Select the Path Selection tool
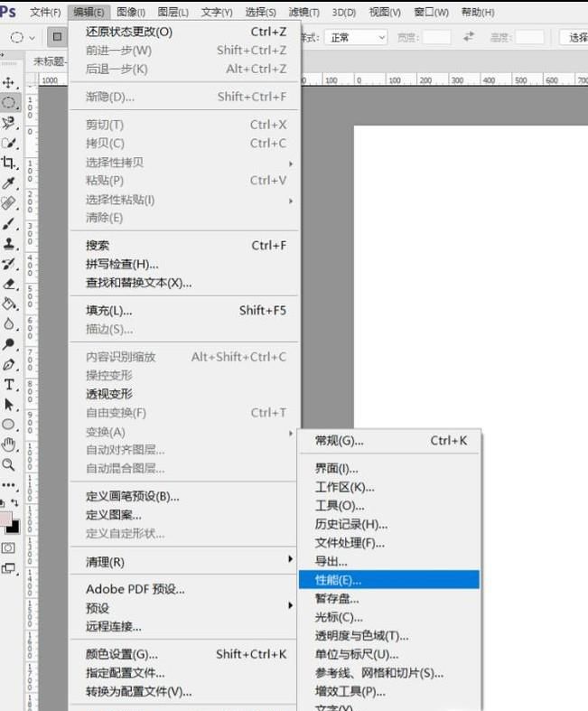Screen dimensions: 588x711 (9, 405)
